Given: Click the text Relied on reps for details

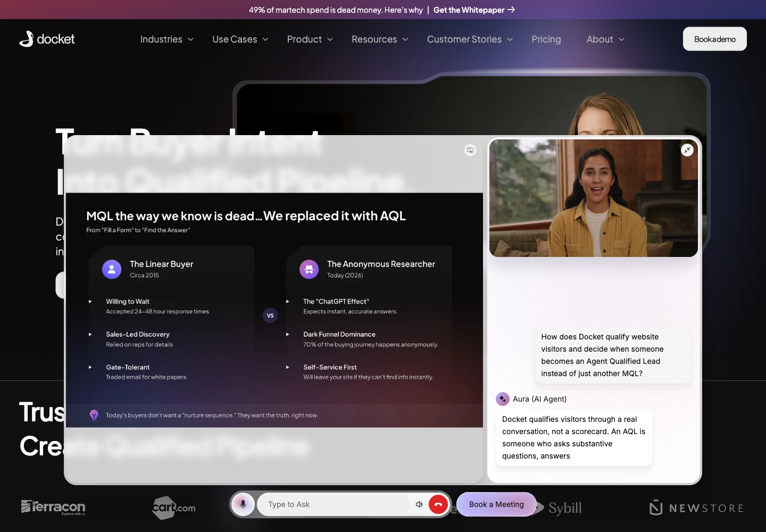Looking at the screenshot, I should [x=139, y=345].
